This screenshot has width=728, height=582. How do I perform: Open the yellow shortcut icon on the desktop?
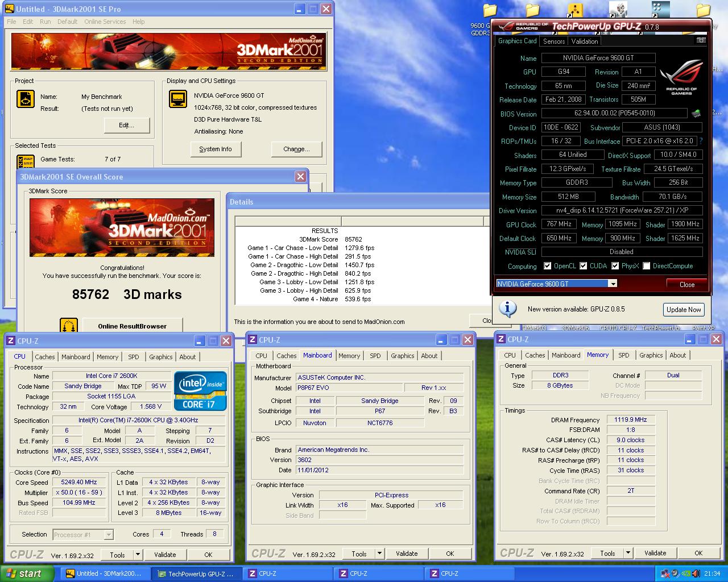click(575, 10)
